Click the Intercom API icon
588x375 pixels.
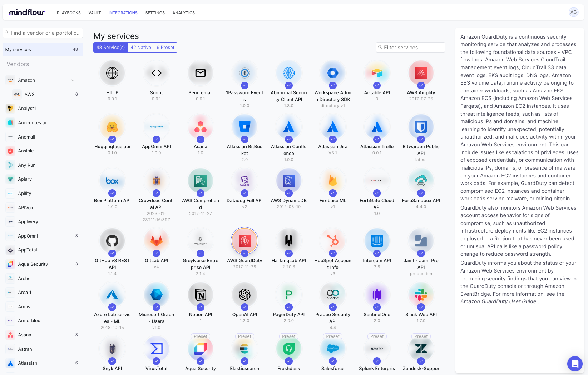377,241
